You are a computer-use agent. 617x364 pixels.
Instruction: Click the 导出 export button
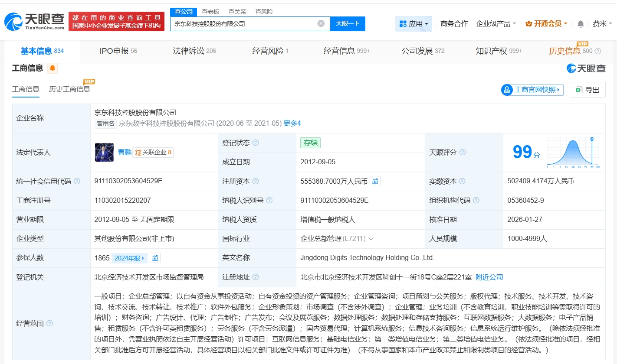[x=587, y=90]
